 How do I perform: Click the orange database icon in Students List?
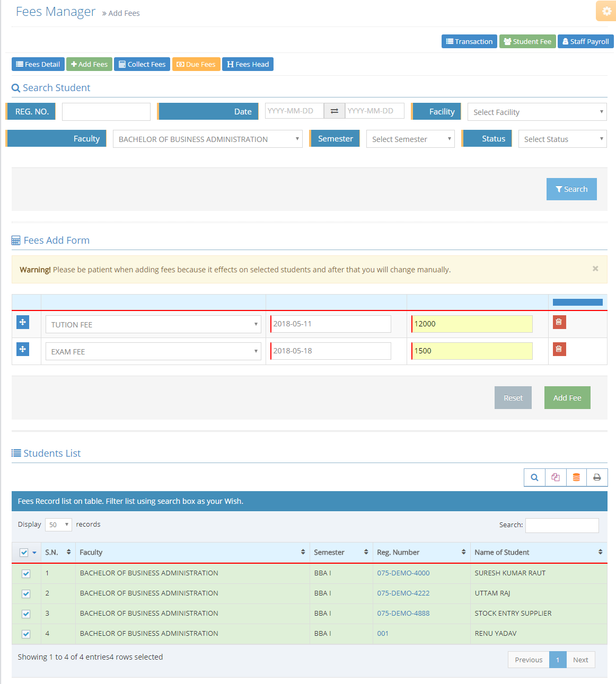point(576,477)
